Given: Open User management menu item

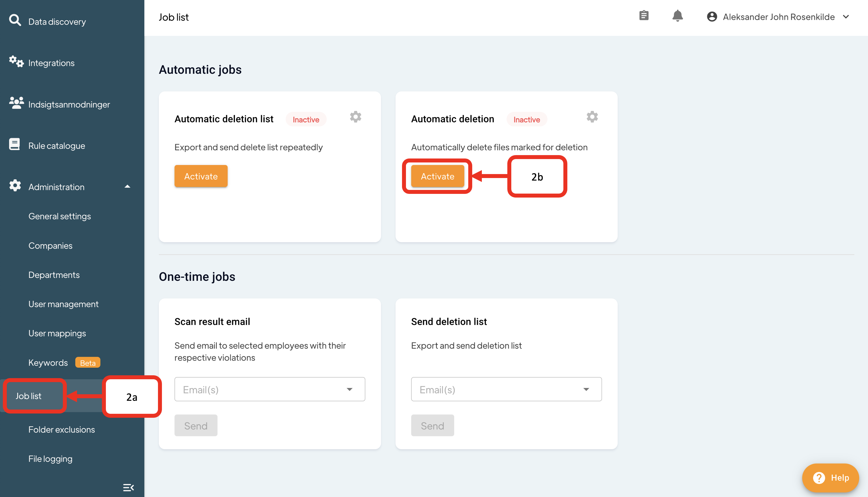Looking at the screenshot, I should [x=63, y=304].
